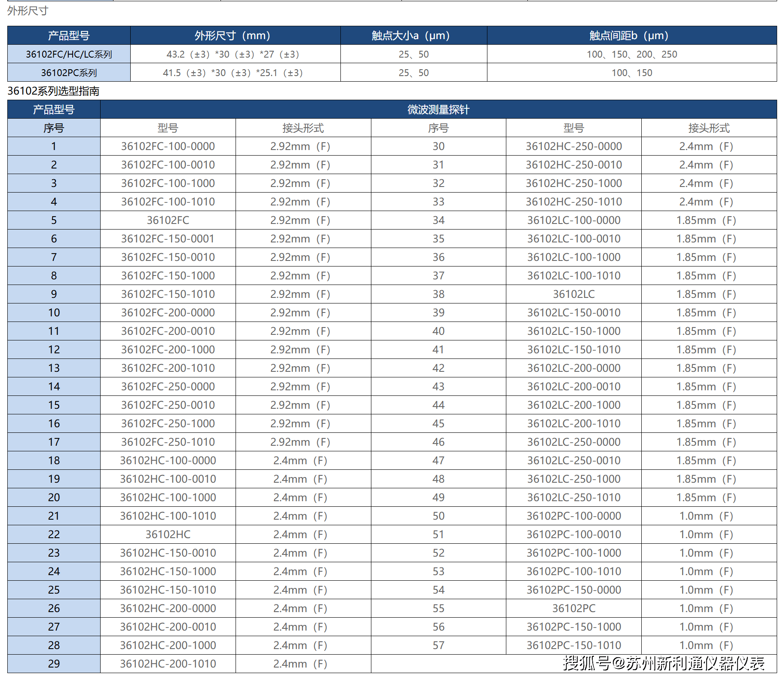
Task: Select model 36102HC-100-1010
Action: point(168,516)
